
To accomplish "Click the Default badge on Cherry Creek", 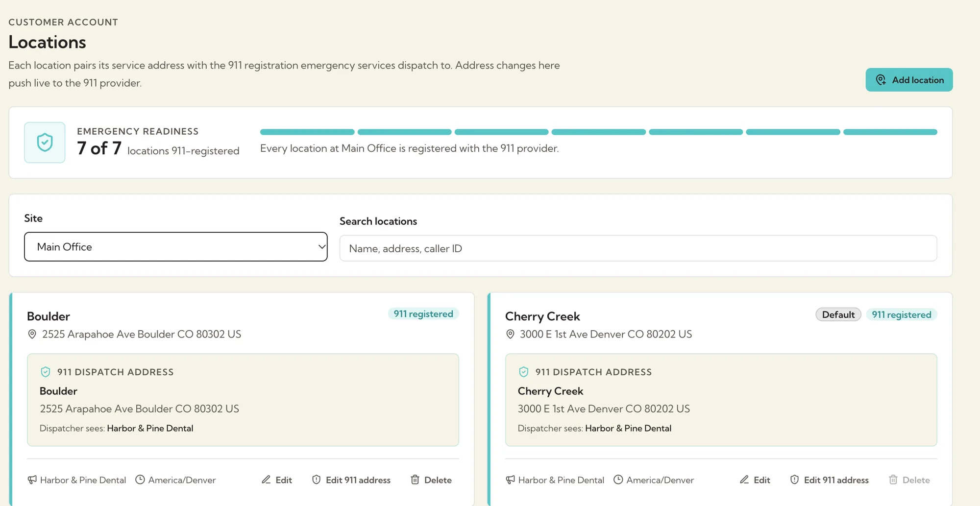I will pyautogui.click(x=838, y=314).
